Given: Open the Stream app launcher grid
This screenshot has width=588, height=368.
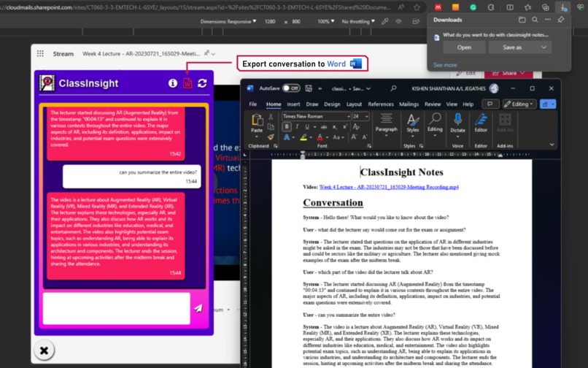Looking at the screenshot, I should [40, 54].
